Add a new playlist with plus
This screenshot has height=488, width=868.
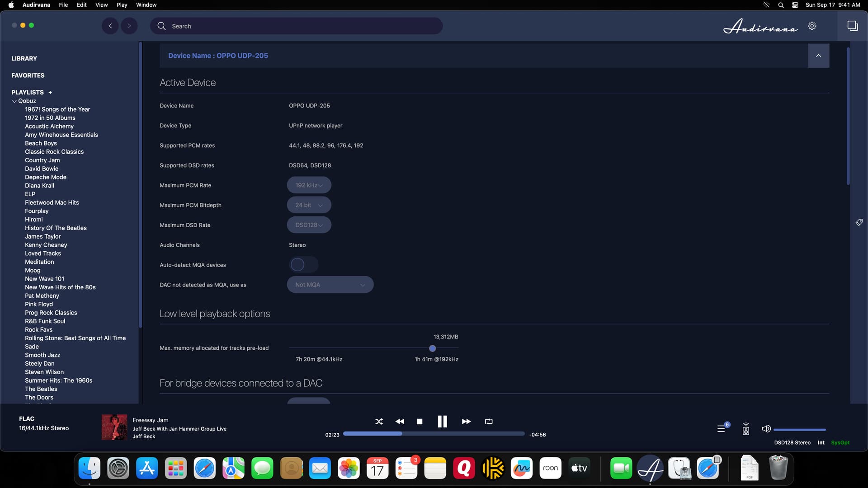tap(50, 93)
